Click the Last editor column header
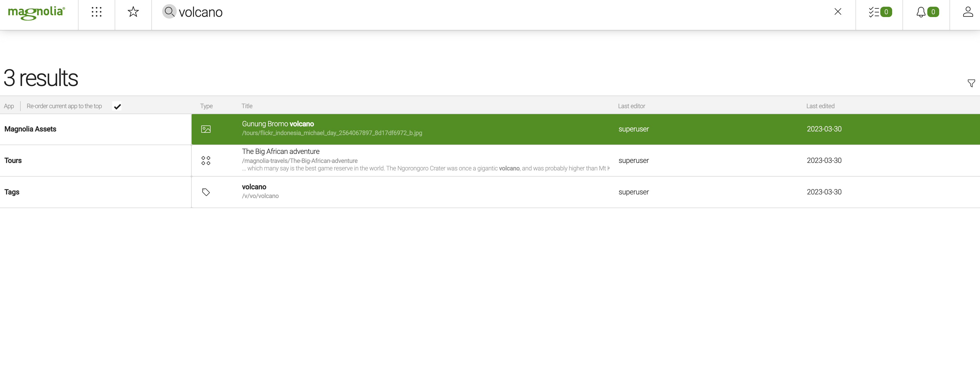Viewport: 980px width, 379px height. [632, 106]
